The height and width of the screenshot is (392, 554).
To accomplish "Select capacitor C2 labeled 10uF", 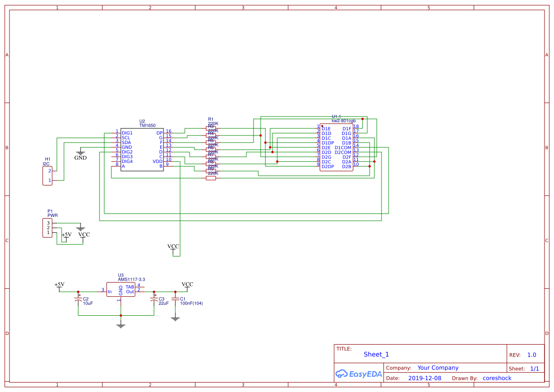I will [78, 298].
